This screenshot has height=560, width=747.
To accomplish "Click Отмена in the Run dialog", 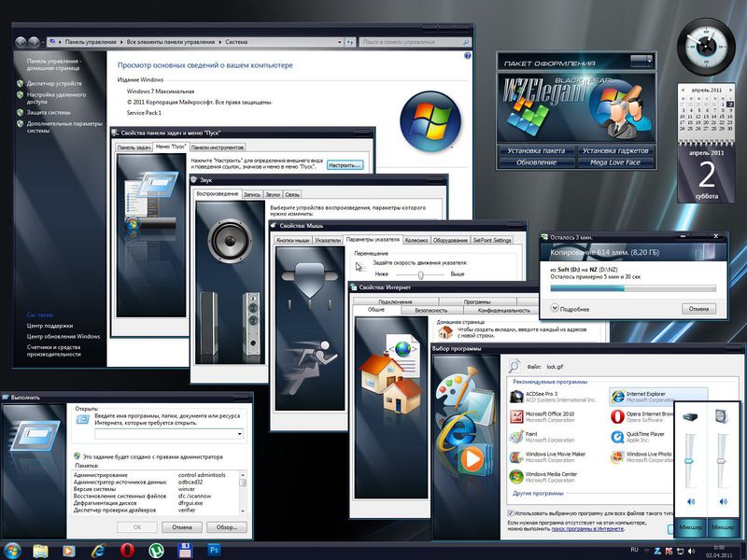I will (x=181, y=527).
